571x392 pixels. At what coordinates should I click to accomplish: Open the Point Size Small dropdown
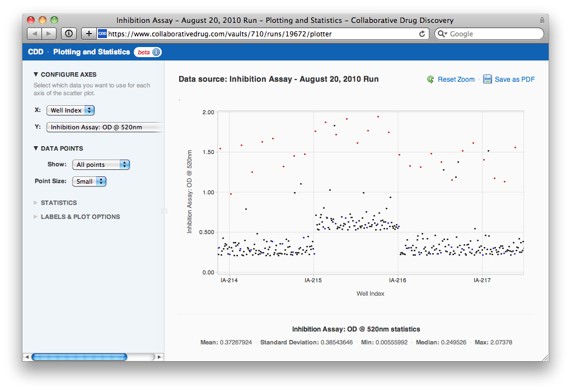click(89, 181)
